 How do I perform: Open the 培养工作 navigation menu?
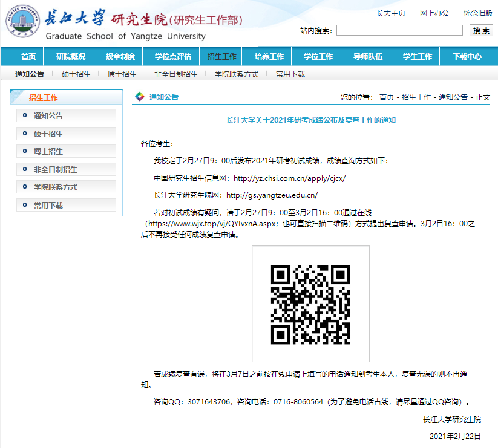click(x=269, y=57)
